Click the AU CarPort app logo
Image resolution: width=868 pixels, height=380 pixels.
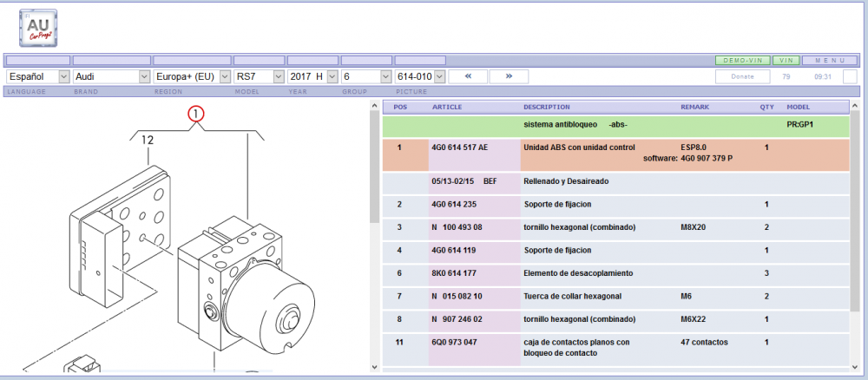[x=37, y=28]
